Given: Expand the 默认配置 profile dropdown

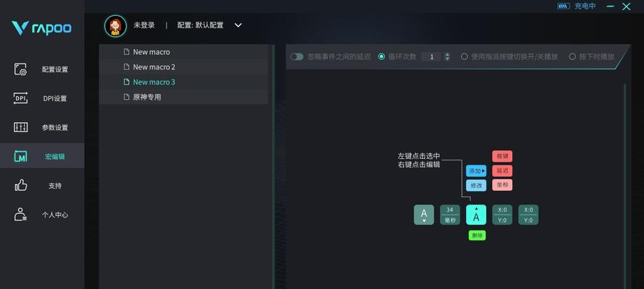Looking at the screenshot, I should pyautogui.click(x=238, y=25).
